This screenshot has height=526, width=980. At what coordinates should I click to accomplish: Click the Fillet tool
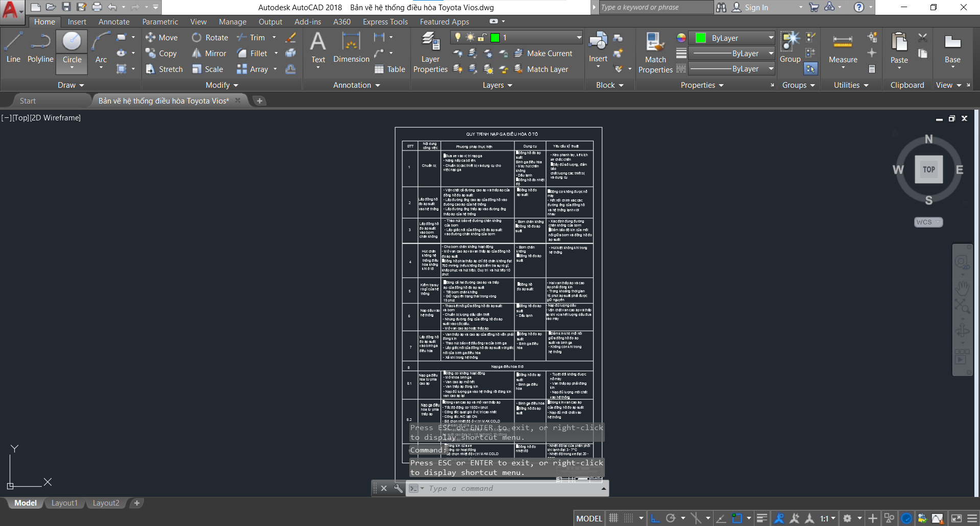[x=252, y=54]
